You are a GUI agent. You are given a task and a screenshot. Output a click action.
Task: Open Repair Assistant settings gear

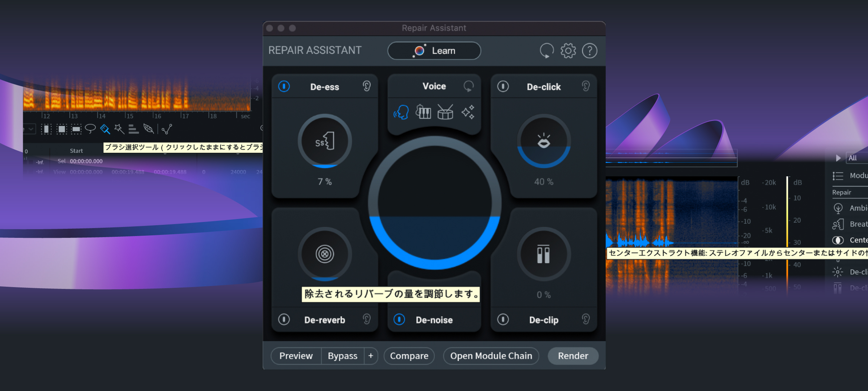[568, 51]
